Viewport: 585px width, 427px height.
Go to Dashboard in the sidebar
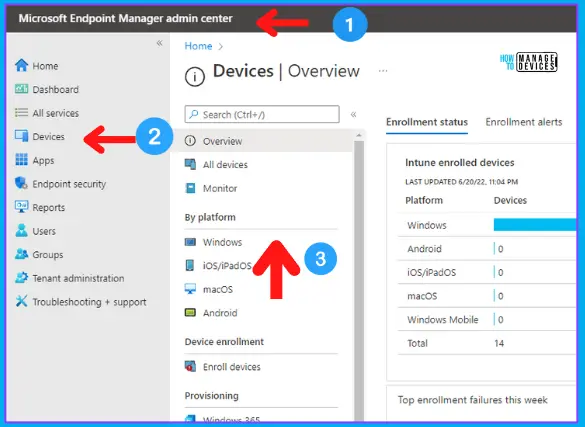tap(56, 90)
